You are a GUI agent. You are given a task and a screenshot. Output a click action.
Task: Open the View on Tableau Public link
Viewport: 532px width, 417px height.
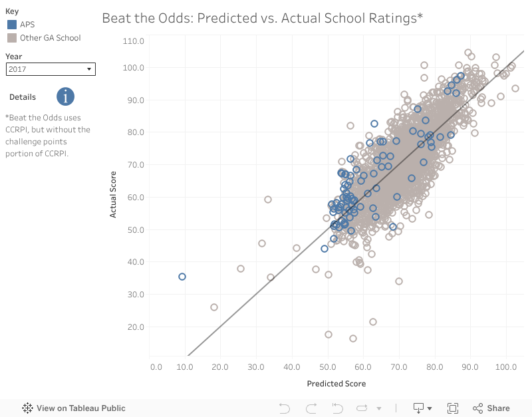[80, 408]
